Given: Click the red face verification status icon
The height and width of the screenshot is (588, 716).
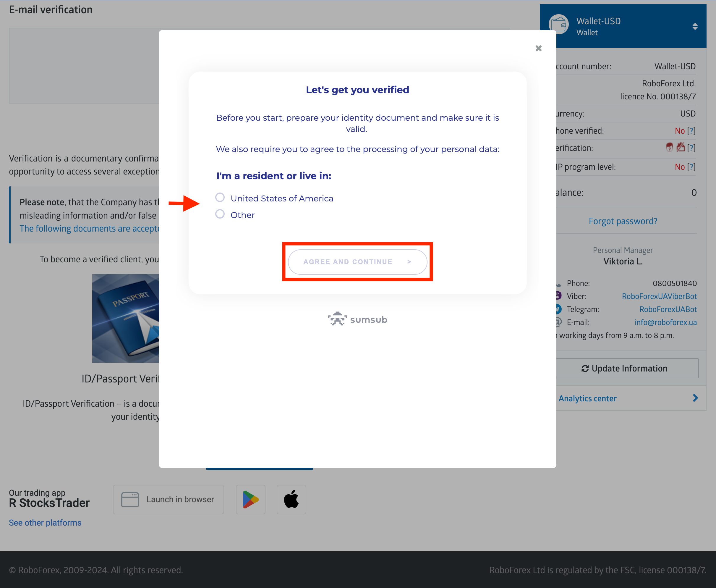Looking at the screenshot, I should tap(669, 147).
